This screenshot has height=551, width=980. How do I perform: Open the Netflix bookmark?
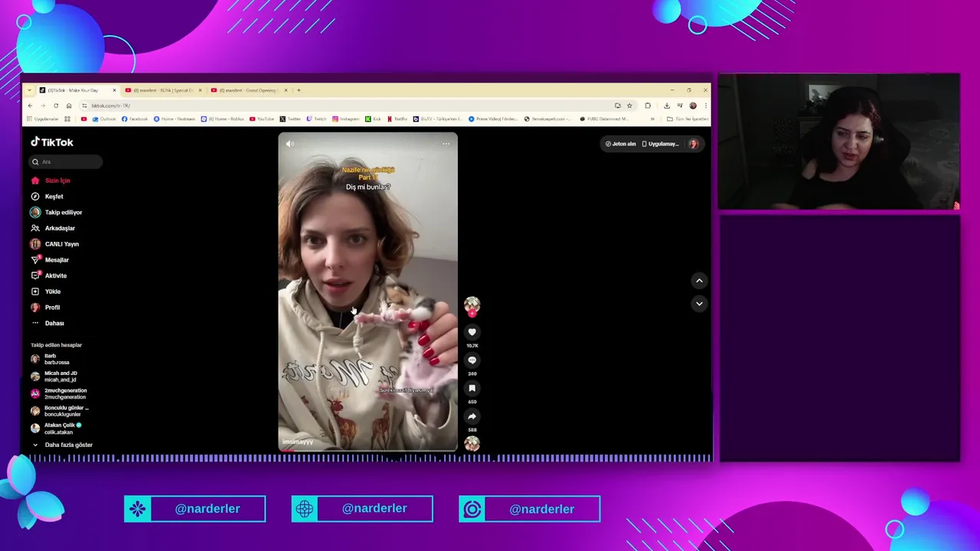click(397, 119)
